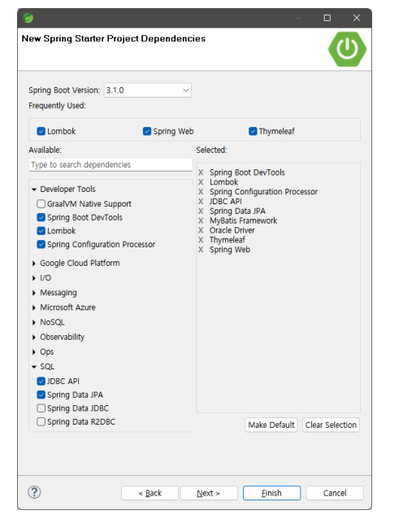Uncheck JDBC API under SQL
Screen dimensions: 403x532
(x=41, y=381)
